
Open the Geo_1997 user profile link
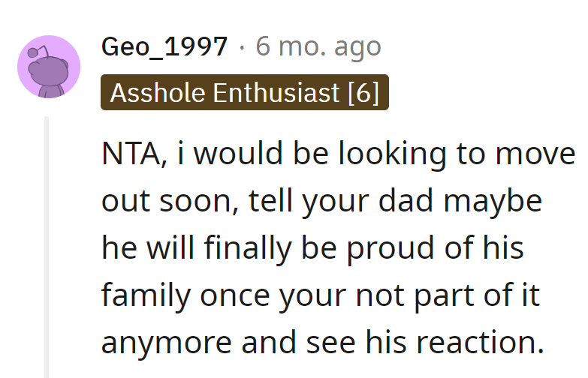pos(164,46)
